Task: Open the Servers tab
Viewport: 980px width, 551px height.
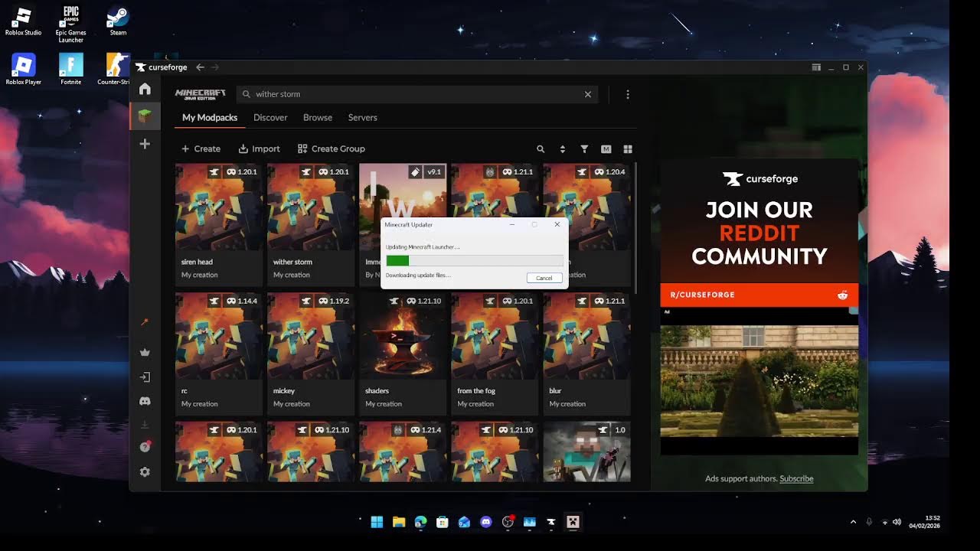Action: pyautogui.click(x=363, y=118)
